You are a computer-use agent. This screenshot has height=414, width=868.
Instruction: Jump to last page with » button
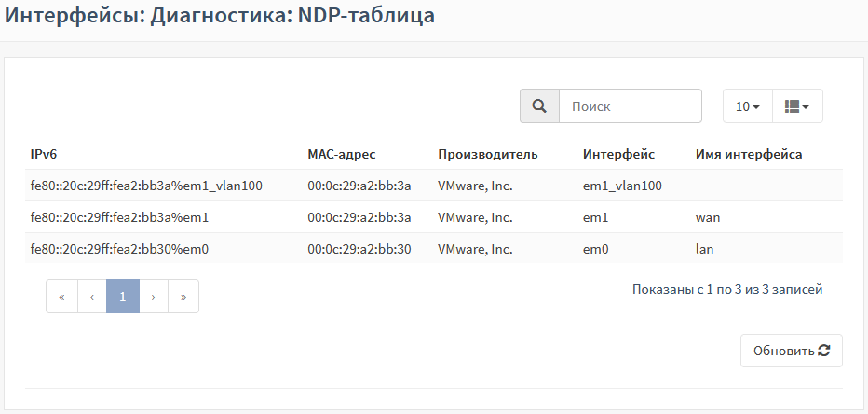(183, 297)
